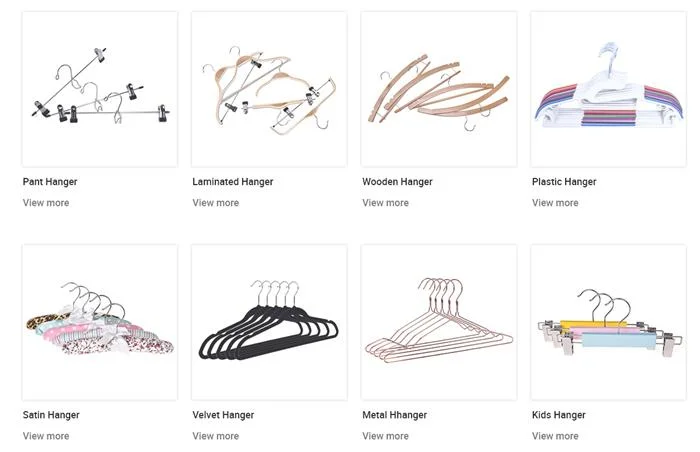Select View more under Velvet Hanger
700x452 pixels.
coord(216,436)
